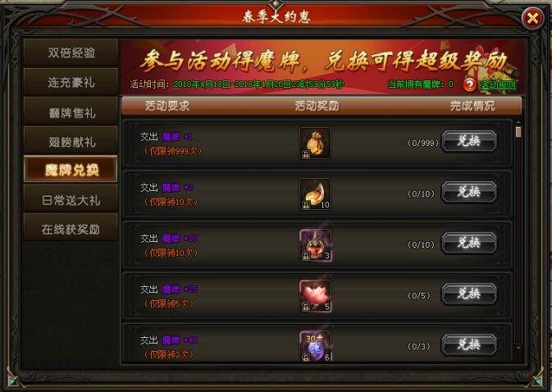Open the question mark help icon
The image size is (552, 392).
point(469,84)
